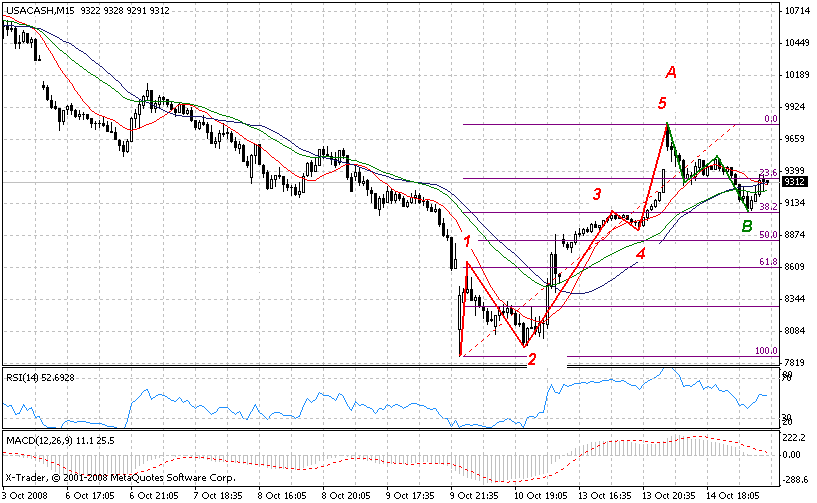Viewport: 817px width, 503px height.
Task: Click the current price tag 9312
Action: pos(795,182)
